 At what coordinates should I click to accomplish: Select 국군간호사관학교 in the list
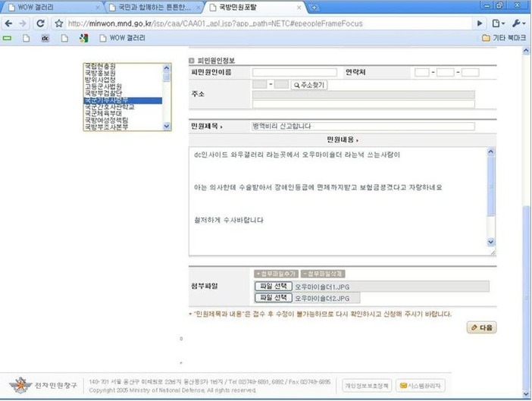pyautogui.click(x=109, y=107)
